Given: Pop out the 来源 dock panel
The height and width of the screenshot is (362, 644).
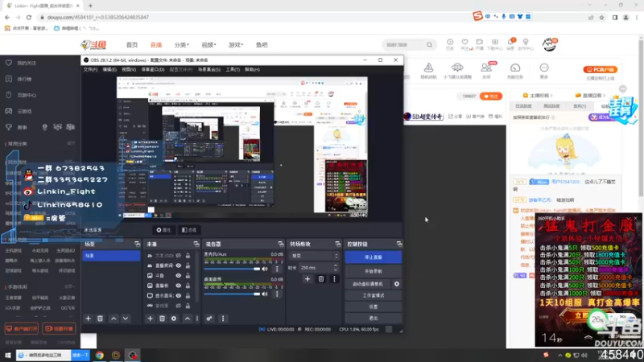Looking at the screenshot, I should coord(196,245).
